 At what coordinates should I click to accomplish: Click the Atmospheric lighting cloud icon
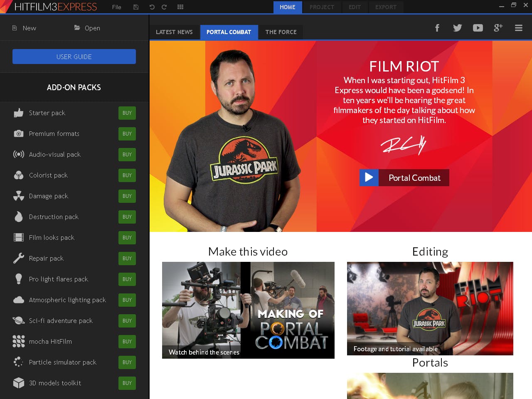coord(19,300)
